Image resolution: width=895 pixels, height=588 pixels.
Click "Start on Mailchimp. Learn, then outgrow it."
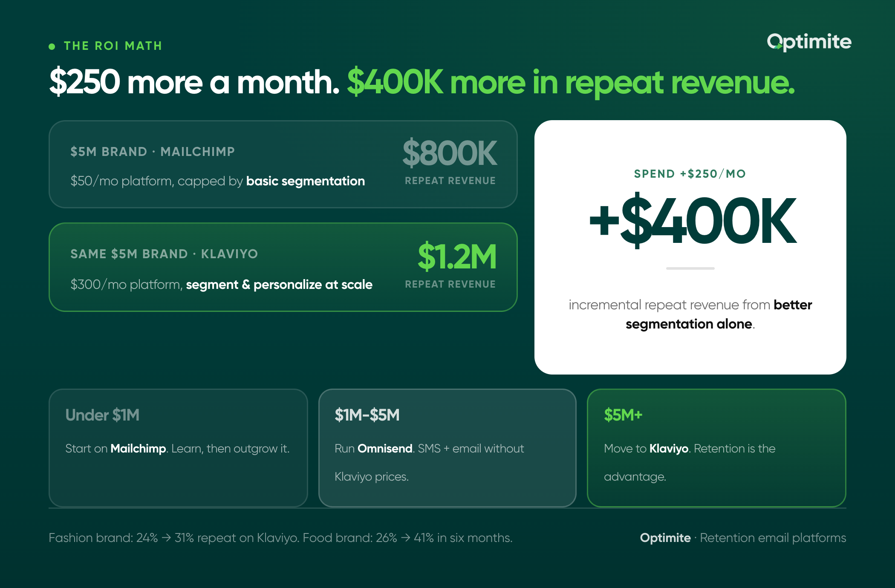[177, 449]
